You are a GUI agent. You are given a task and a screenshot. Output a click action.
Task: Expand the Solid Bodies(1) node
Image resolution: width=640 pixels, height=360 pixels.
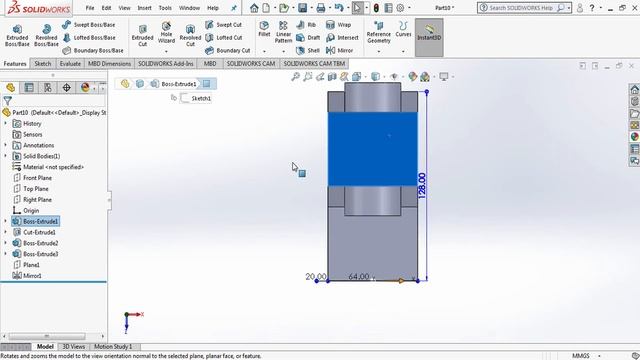(5, 156)
